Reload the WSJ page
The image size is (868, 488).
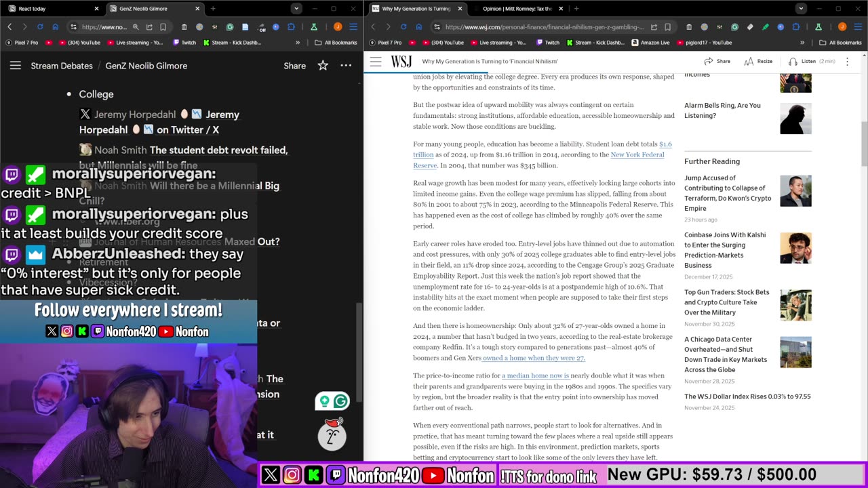(x=403, y=27)
